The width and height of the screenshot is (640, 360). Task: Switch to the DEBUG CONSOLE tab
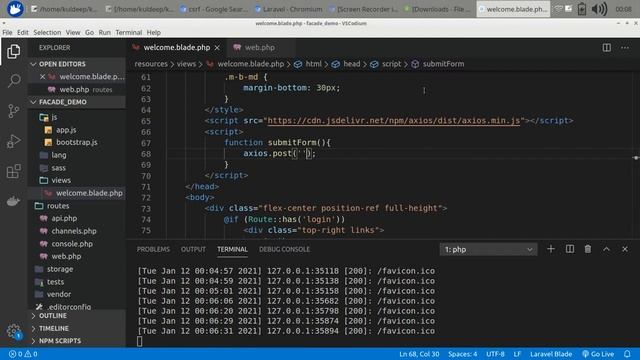(x=284, y=249)
